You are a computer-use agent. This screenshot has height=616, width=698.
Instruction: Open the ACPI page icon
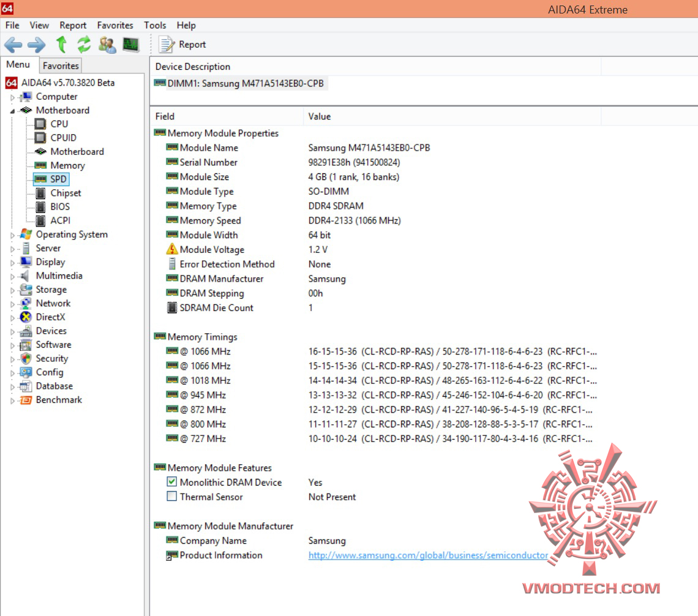click(40, 220)
